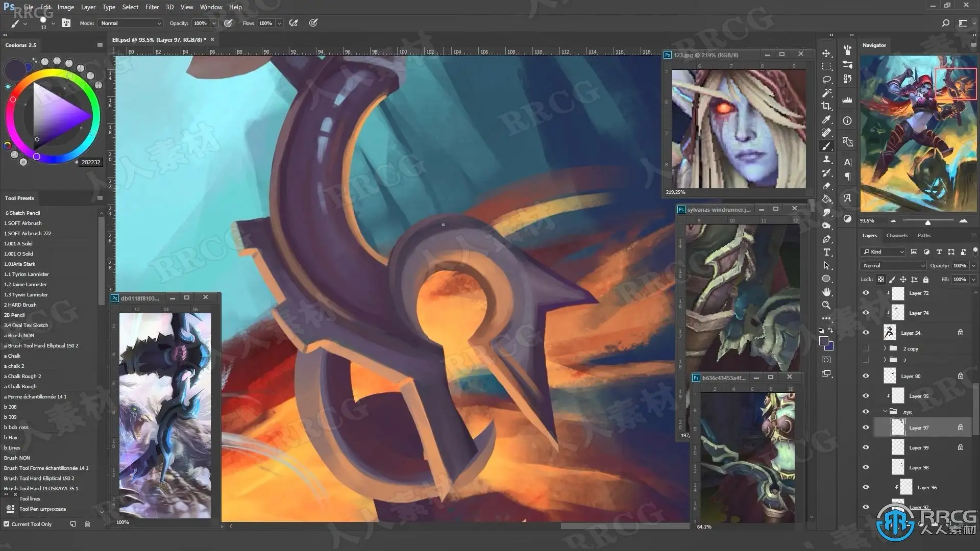Select the Sponge tool
The image size is (980, 551).
pyautogui.click(x=826, y=226)
